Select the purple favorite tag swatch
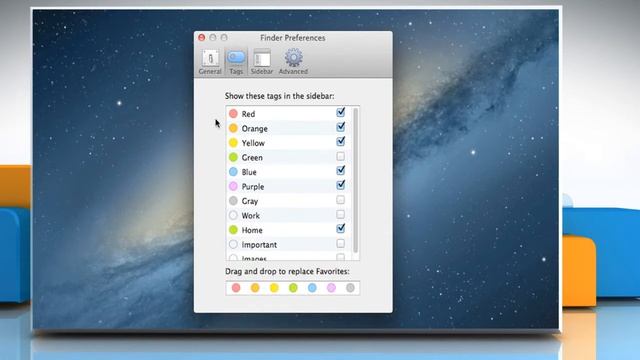Image resolution: width=640 pixels, height=360 pixels. tap(331, 288)
